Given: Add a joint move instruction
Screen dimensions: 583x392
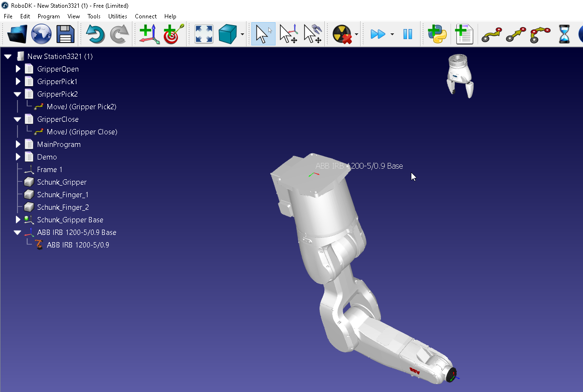Looking at the screenshot, I should pyautogui.click(x=491, y=34).
